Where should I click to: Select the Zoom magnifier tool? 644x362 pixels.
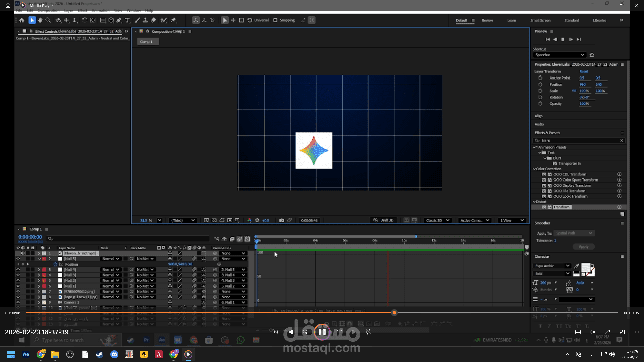coord(48,20)
